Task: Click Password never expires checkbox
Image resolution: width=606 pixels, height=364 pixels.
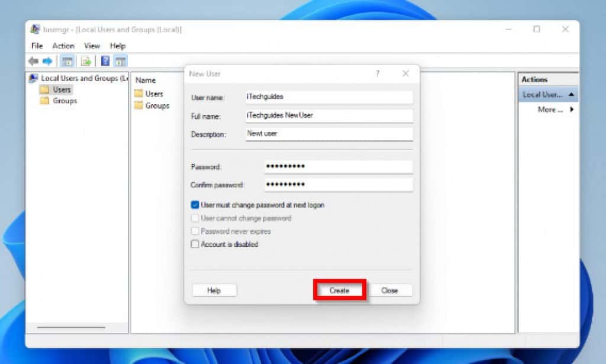Action: (x=195, y=231)
